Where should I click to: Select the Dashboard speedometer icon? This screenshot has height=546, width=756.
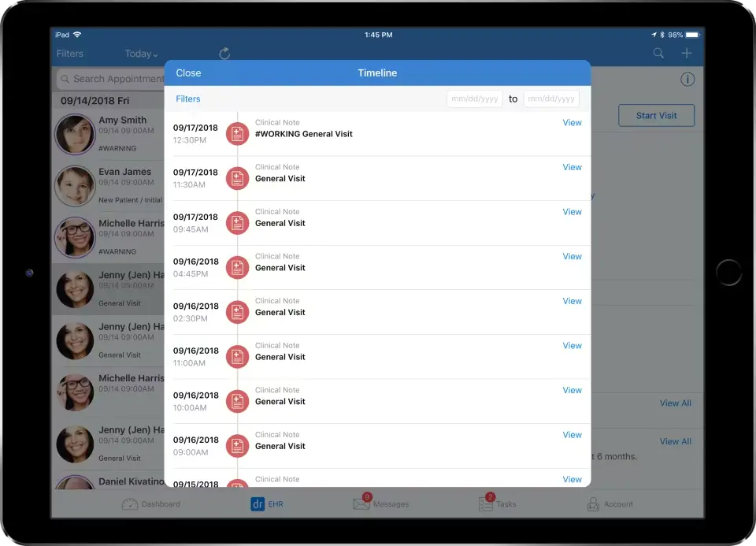click(x=128, y=503)
